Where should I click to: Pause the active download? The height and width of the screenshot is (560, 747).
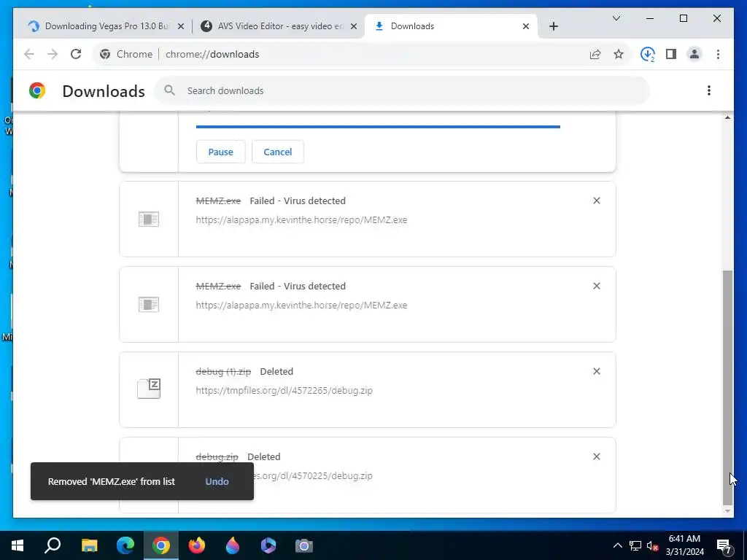point(220,152)
